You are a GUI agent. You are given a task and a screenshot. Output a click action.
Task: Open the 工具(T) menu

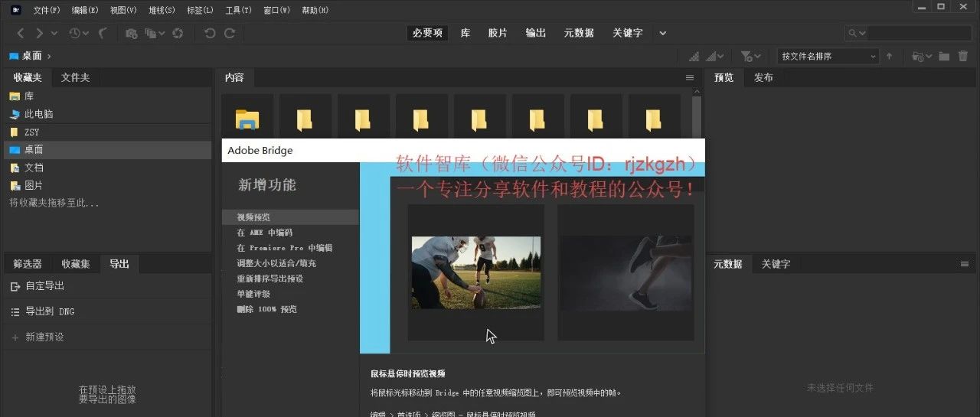point(238,10)
